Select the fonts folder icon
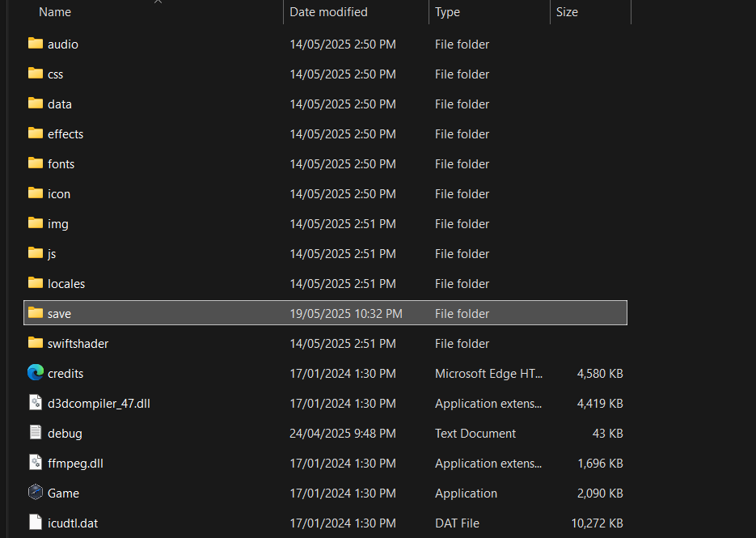Viewport: 756px width, 538px height. pyautogui.click(x=36, y=163)
